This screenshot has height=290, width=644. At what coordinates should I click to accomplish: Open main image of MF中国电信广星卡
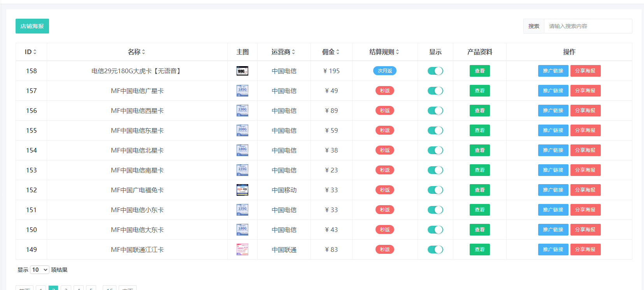coord(242,91)
